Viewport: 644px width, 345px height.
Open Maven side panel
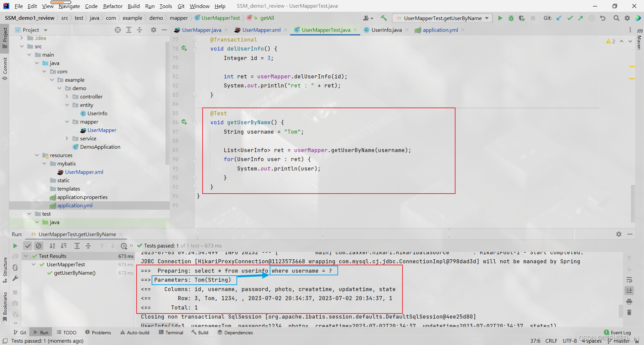pyautogui.click(x=639, y=39)
